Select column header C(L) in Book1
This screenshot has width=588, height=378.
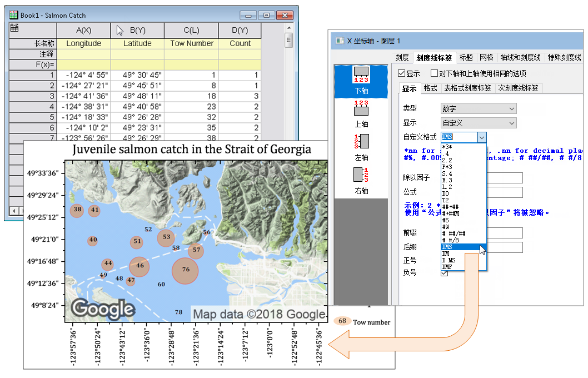click(191, 31)
